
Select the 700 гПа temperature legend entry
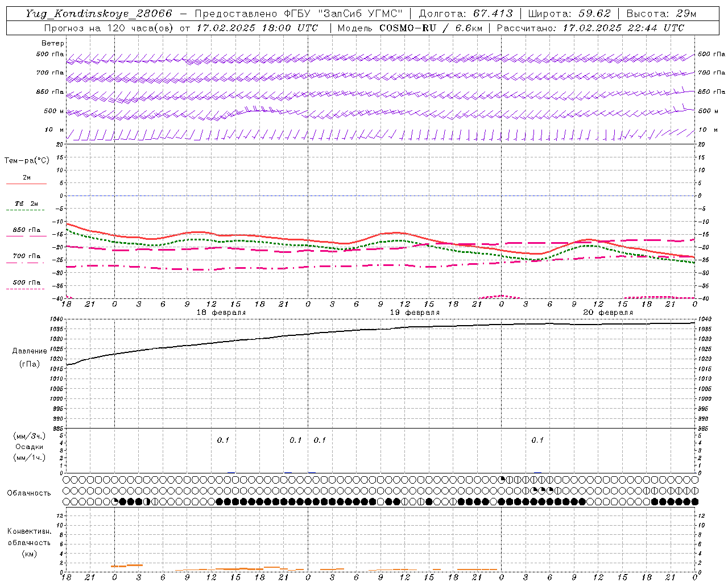tap(26, 256)
